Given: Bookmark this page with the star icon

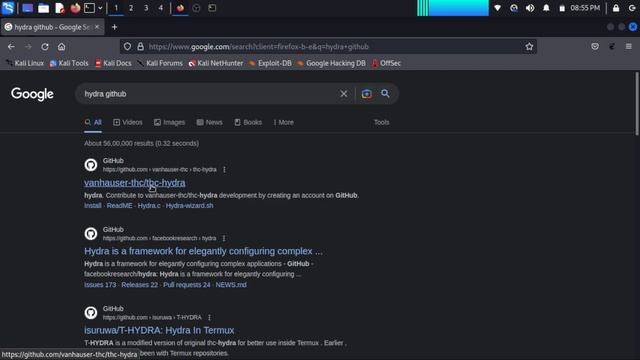Looking at the screenshot, I should point(529,47).
